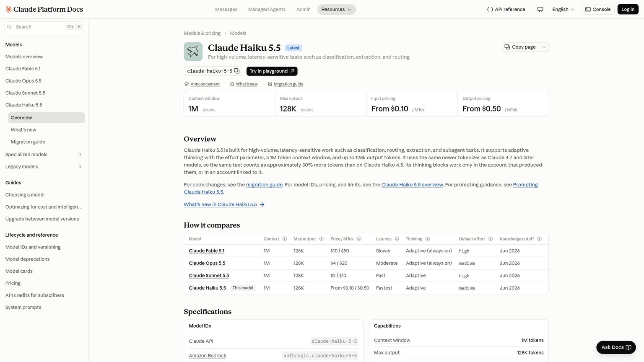Open Claude Sonnet 5.5 in comparison table

pyautogui.click(x=209, y=276)
